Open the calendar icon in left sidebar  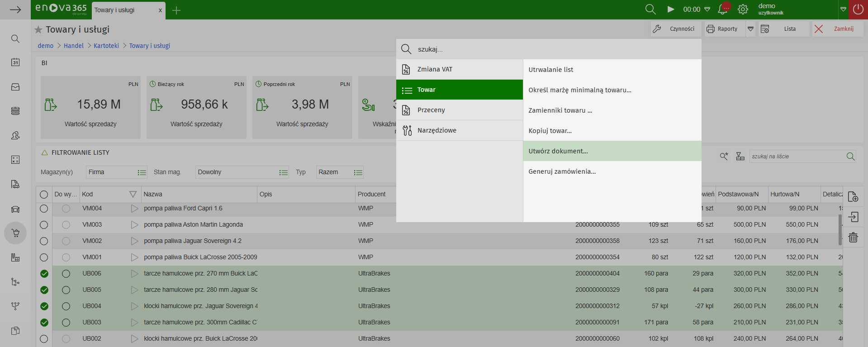coord(15,62)
